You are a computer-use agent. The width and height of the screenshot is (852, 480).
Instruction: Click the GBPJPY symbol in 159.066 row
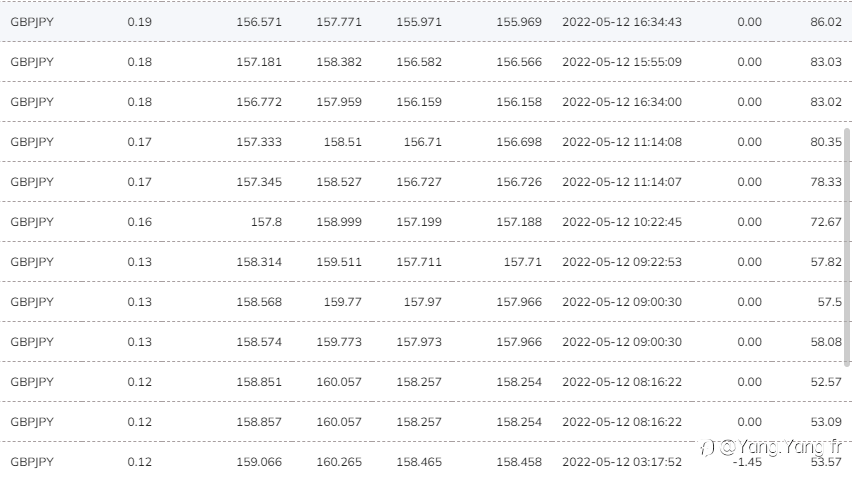pos(31,462)
